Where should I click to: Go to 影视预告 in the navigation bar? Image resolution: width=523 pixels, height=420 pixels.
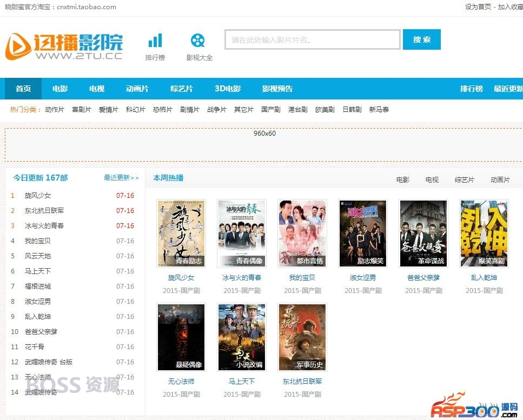(x=277, y=89)
